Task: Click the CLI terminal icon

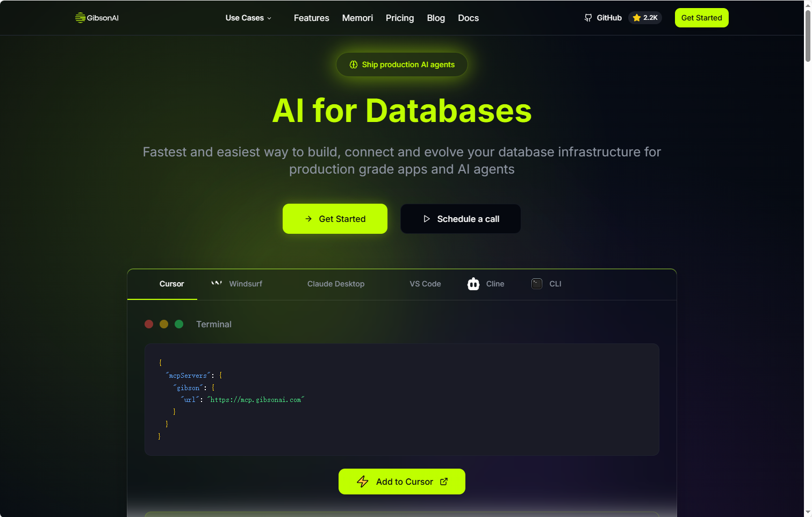Action: pos(537,284)
